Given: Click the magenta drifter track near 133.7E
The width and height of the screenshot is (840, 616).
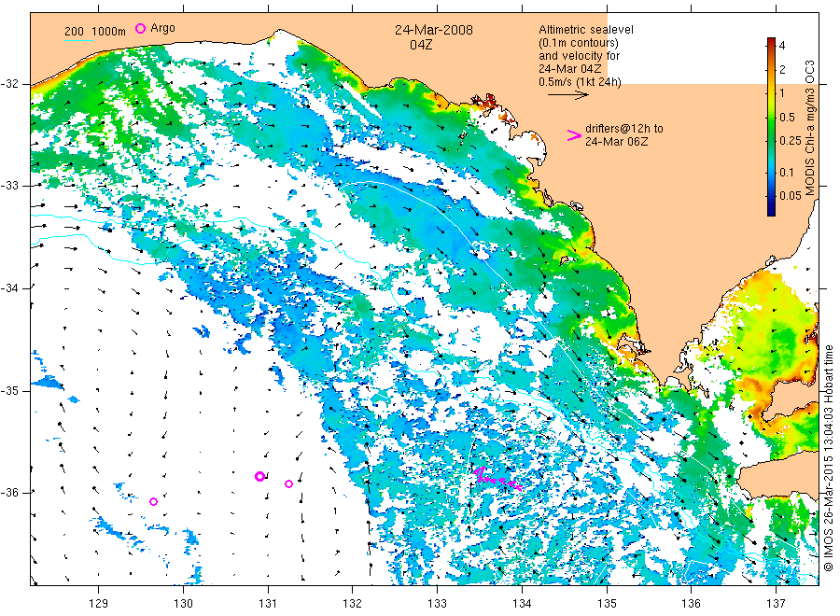Looking at the screenshot, I should click(497, 479).
